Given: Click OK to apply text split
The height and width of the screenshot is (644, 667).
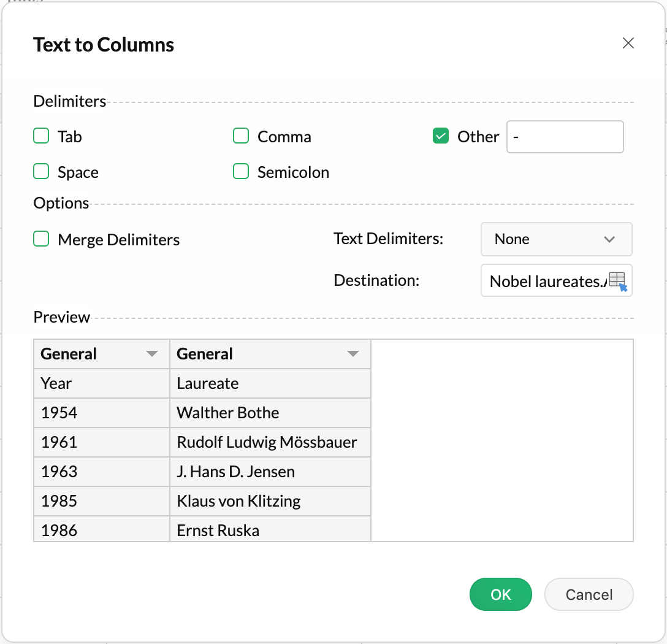Looking at the screenshot, I should pos(500,594).
